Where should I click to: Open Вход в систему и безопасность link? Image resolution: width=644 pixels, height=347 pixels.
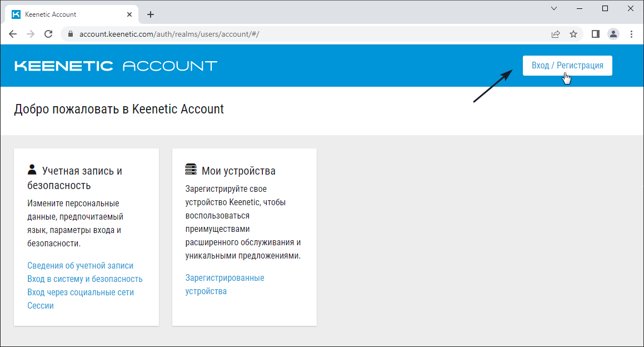pos(84,279)
